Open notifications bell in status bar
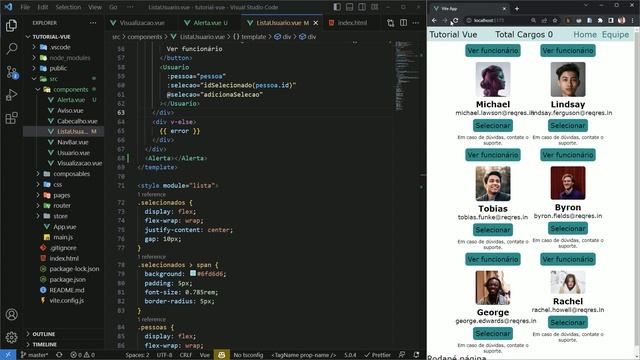This screenshot has height=360, width=640. [x=416, y=355]
